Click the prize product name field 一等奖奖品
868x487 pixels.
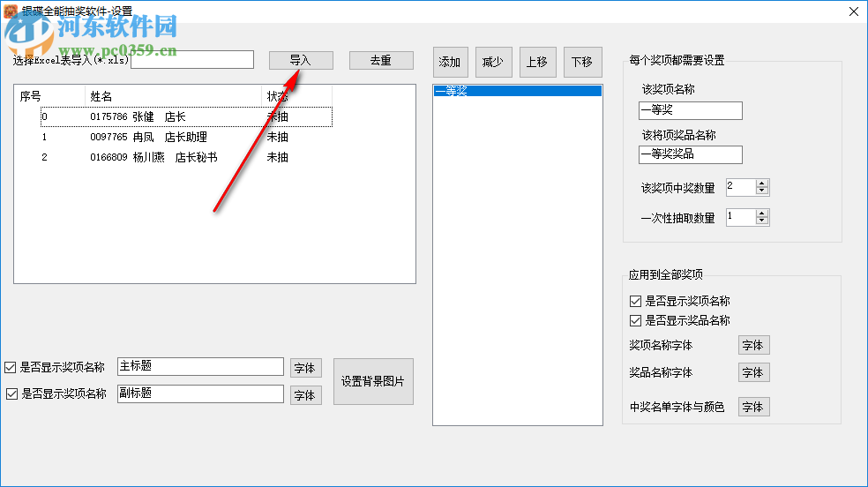(691, 154)
